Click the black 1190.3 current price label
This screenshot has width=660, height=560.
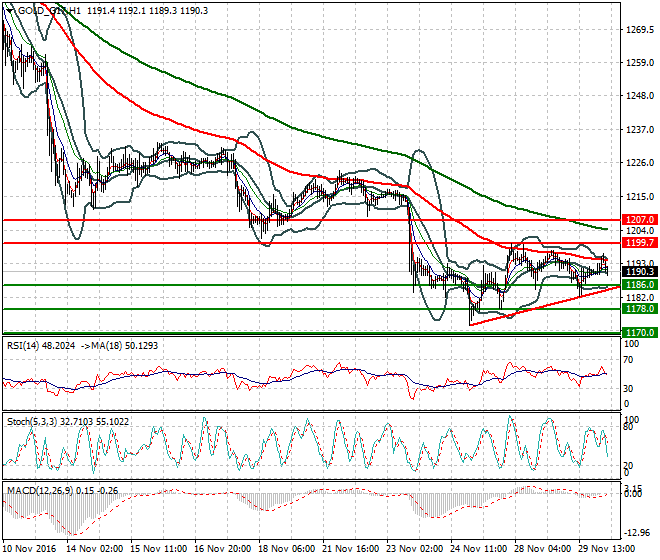(640, 272)
